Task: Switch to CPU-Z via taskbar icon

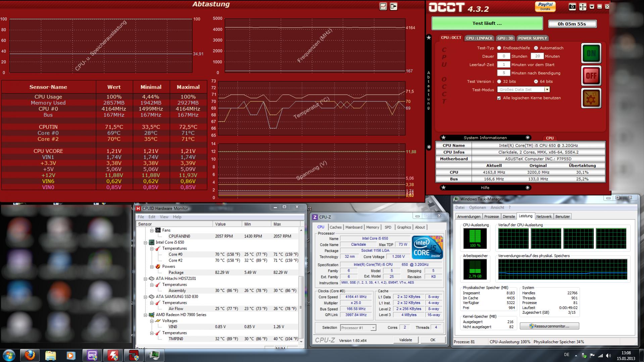Action: coord(92,355)
